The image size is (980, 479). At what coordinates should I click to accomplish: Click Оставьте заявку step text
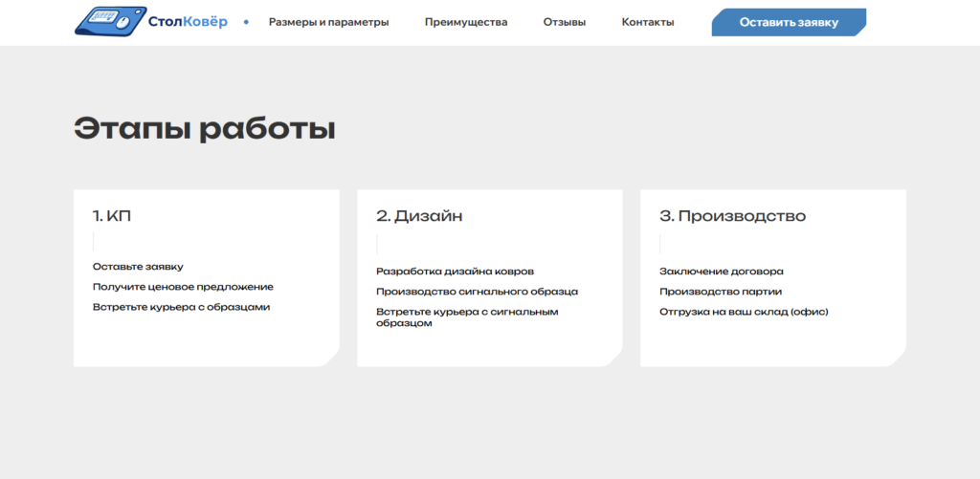pyautogui.click(x=138, y=267)
